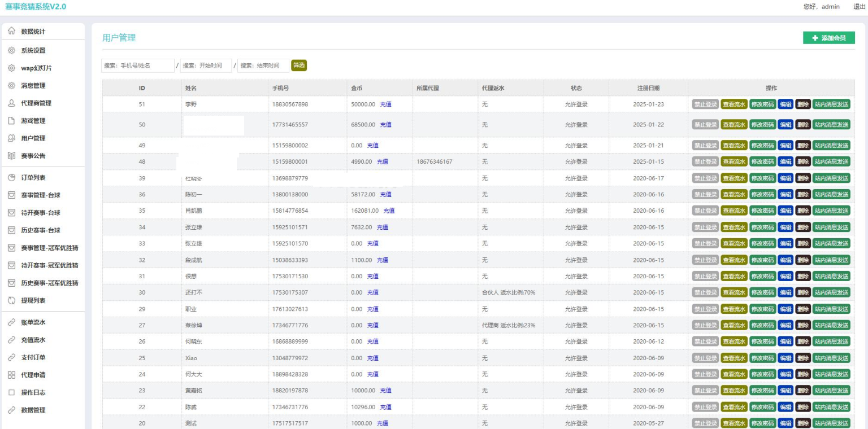The image size is (868, 429).
Task: Click the gear icon next to 系统设置
Action: 11,50
